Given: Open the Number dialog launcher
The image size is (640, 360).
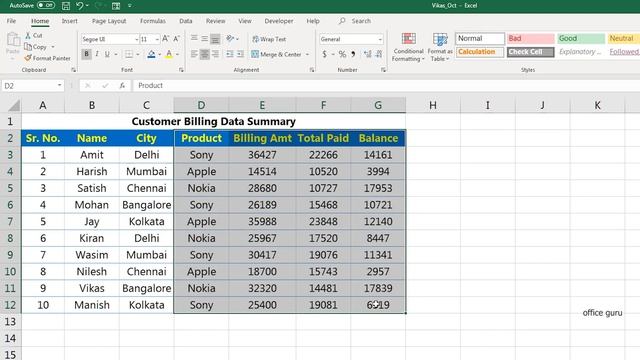Looking at the screenshot, I should 383,70.
